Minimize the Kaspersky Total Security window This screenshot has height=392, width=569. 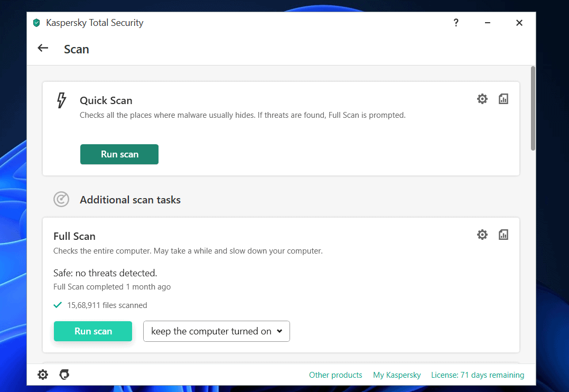pyautogui.click(x=487, y=23)
